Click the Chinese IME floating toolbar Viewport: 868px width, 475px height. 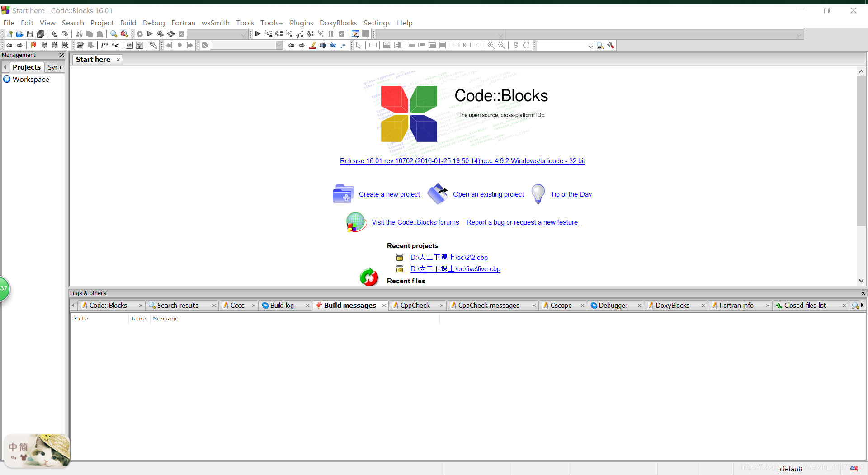[x=37, y=451]
